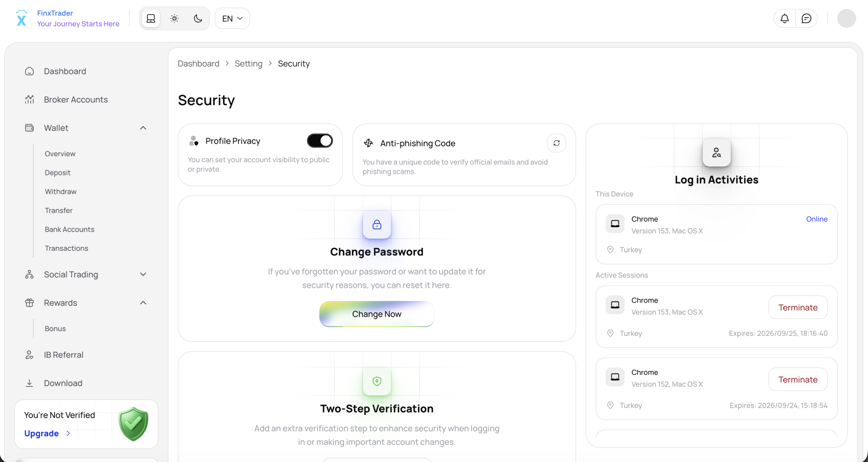Terminate the Chrome Version 153 session
Viewport: 868px width, 462px height.
pyautogui.click(x=798, y=307)
